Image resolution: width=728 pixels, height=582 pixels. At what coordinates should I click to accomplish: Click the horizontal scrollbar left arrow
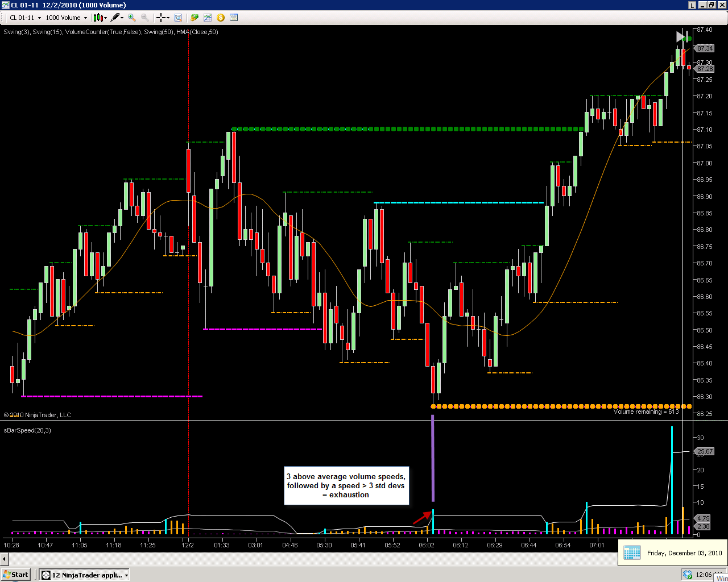(5, 559)
